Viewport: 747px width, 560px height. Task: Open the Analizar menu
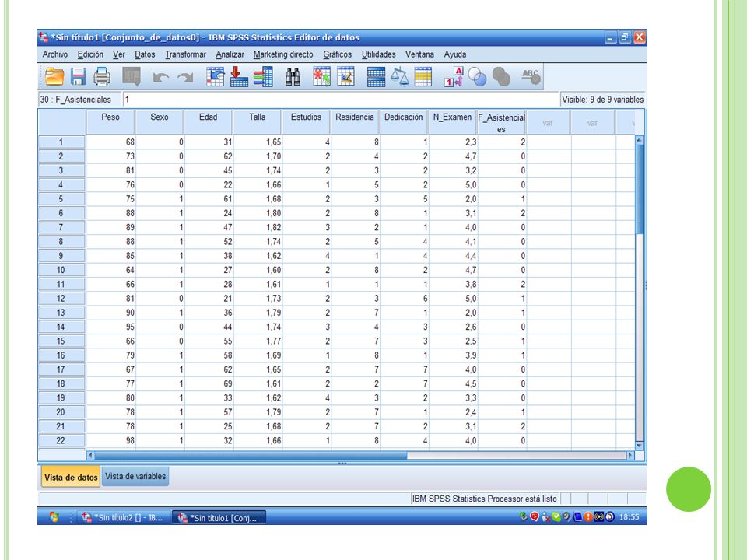230,54
